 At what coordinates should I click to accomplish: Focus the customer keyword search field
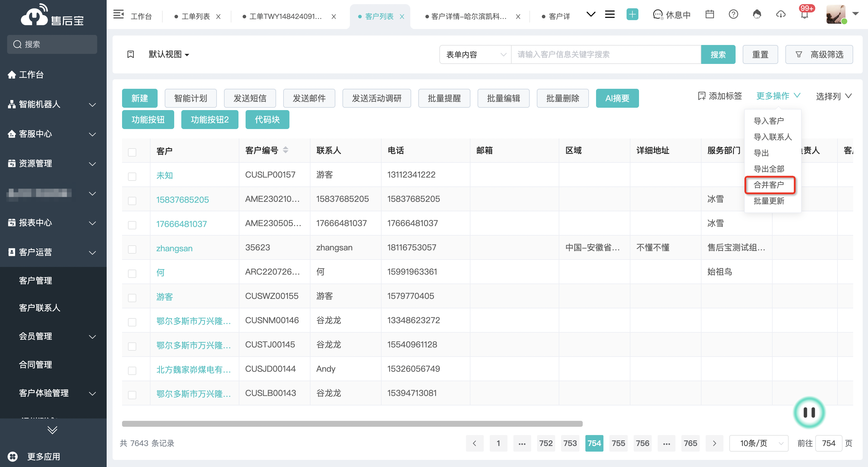click(x=606, y=54)
